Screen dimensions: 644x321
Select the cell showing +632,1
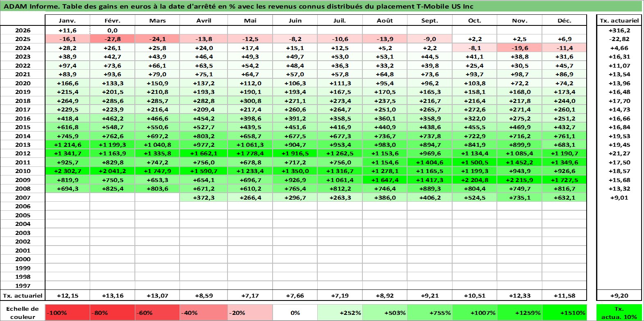[564, 198]
